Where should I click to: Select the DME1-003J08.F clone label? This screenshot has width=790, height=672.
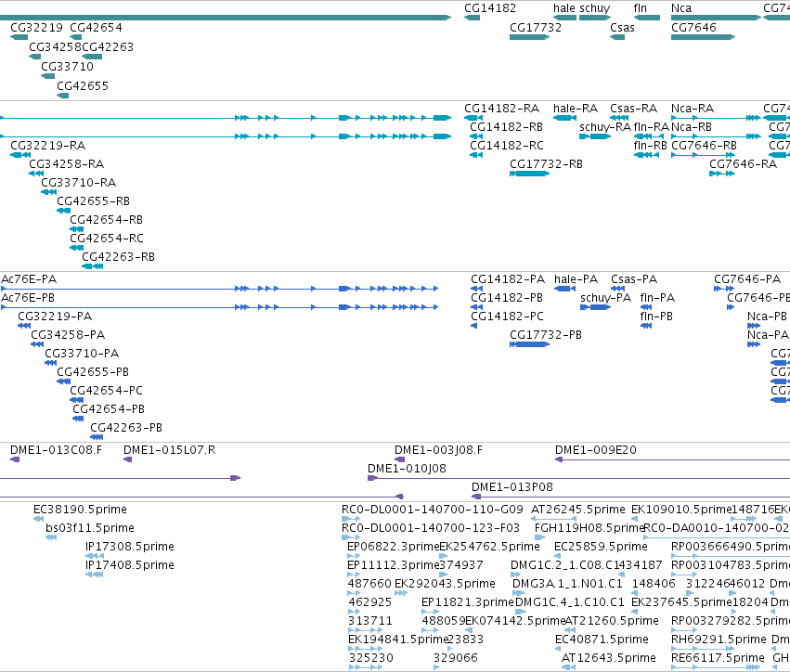(x=438, y=450)
